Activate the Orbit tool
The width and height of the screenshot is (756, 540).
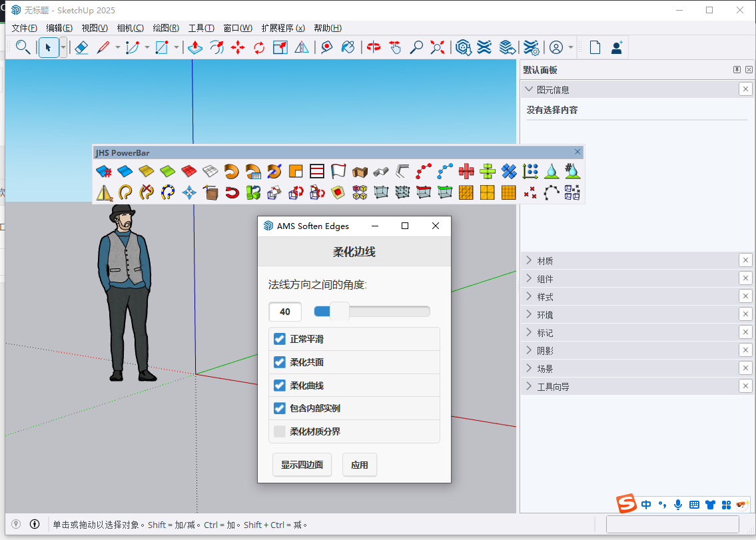tap(374, 47)
